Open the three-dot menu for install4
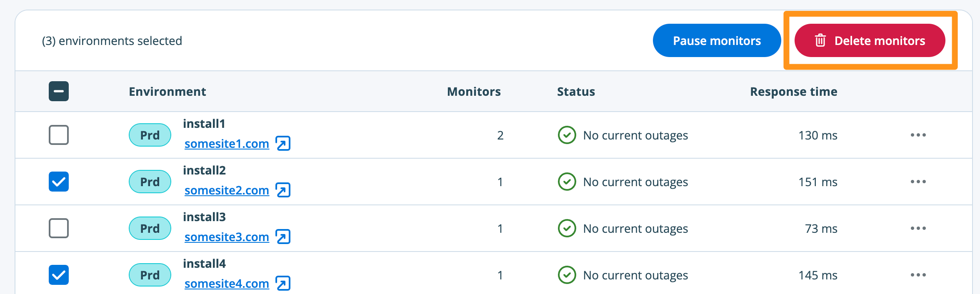980x294 pixels. click(918, 275)
